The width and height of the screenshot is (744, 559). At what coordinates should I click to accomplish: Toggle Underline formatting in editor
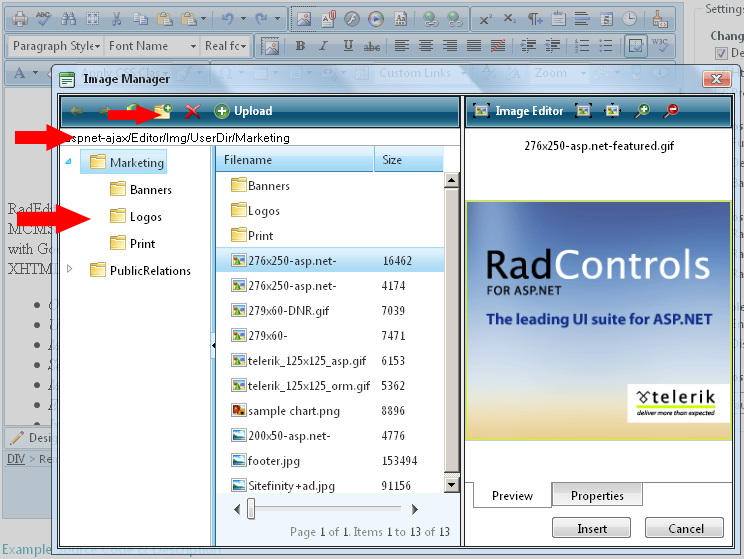click(348, 46)
